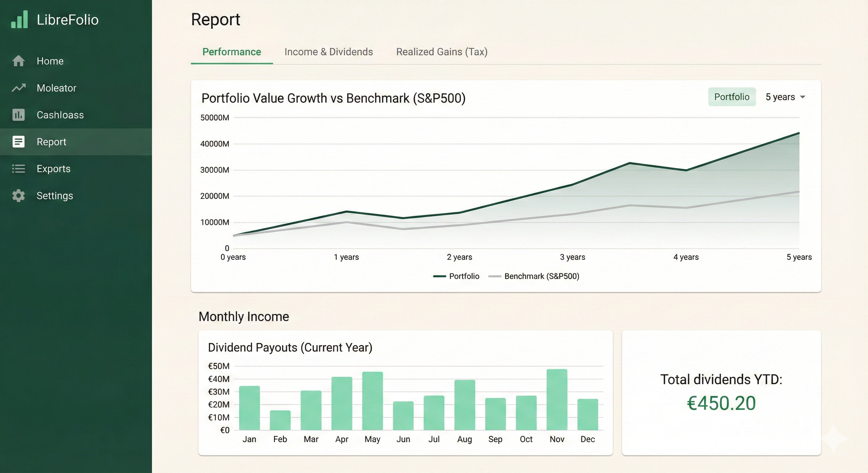Switch to the Income & Dividends tab
Viewport: 868px width, 473px height.
[x=329, y=52]
